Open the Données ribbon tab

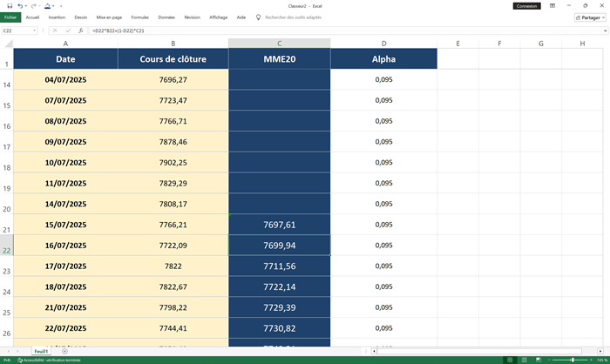tap(166, 17)
